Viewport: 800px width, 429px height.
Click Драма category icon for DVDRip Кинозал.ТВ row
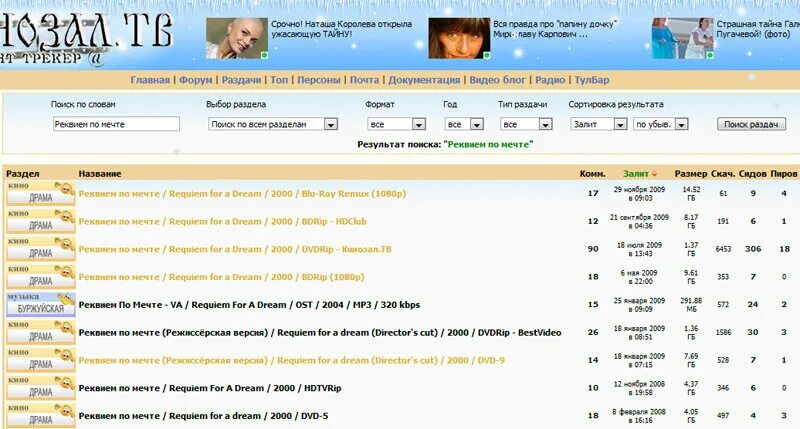(x=40, y=249)
